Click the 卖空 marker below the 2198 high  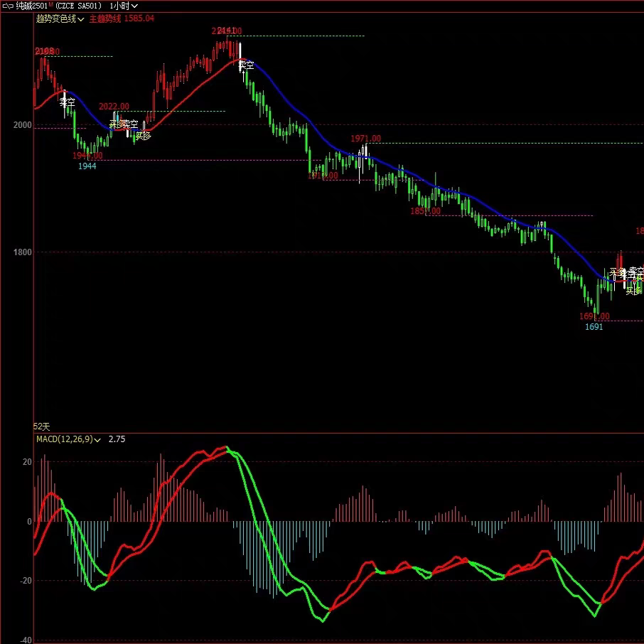pyautogui.click(x=68, y=102)
